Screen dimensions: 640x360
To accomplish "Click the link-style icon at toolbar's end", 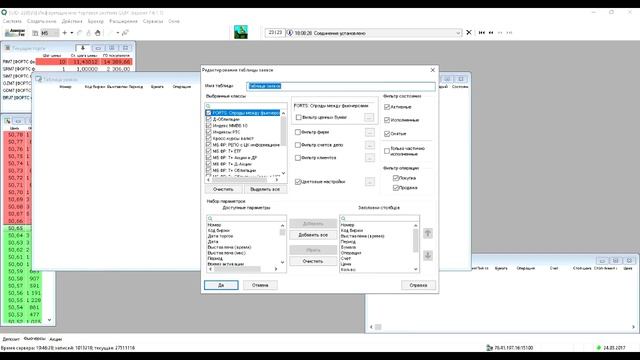I will [125, 33].
